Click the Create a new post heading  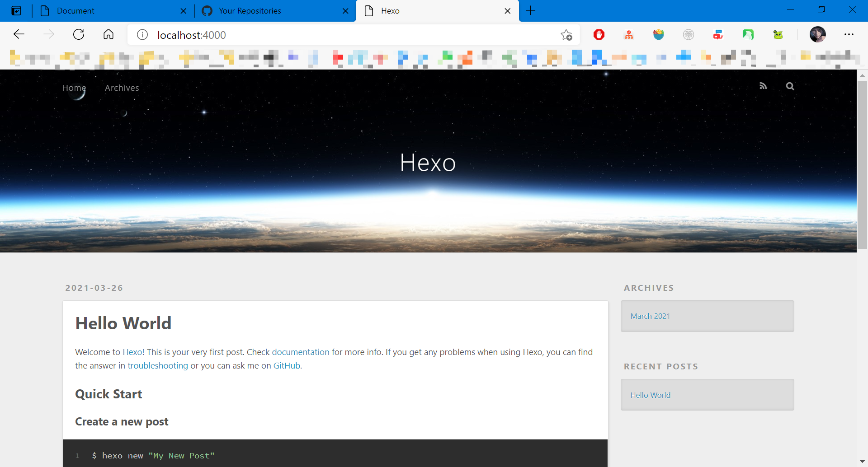pyautogui.click(x=122, y=421)
